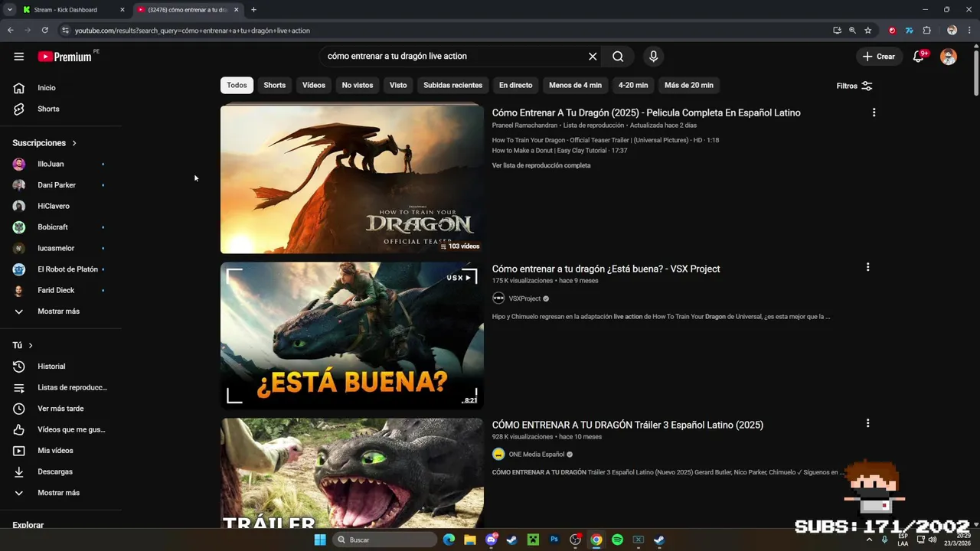Open more options for Película Completa result
Screen dimensions: 980x551
coord(874,112)
